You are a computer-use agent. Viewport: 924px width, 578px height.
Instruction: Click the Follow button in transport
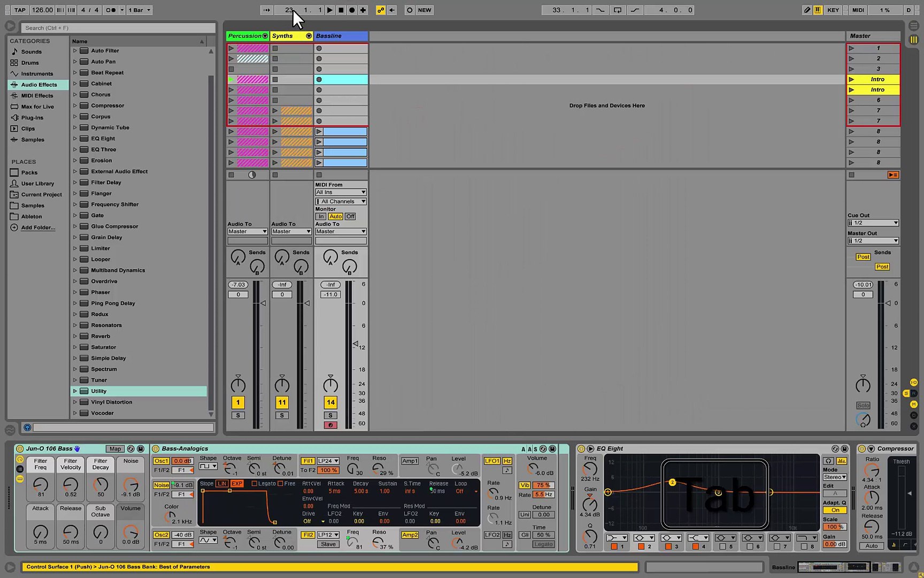[266, 10]
